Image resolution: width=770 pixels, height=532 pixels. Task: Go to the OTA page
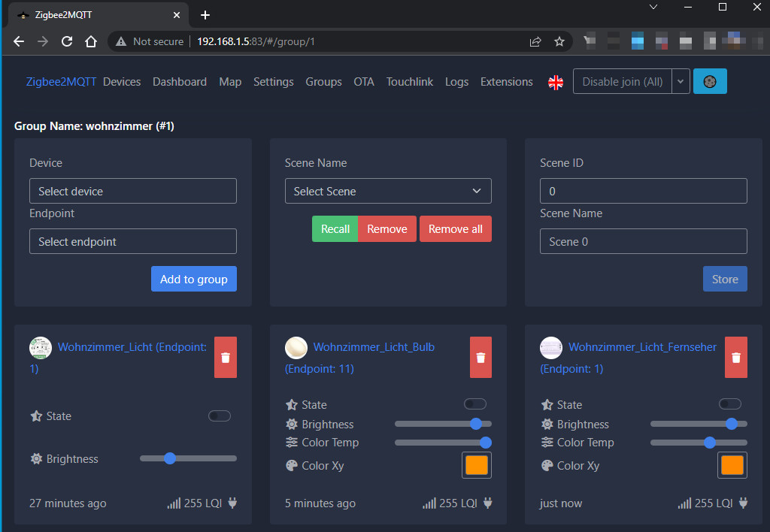[x=364, y=82]
